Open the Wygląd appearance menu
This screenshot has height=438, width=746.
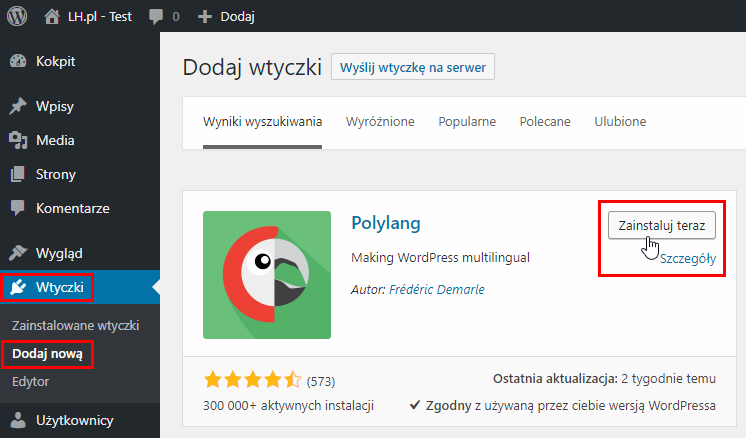point(59,252)
